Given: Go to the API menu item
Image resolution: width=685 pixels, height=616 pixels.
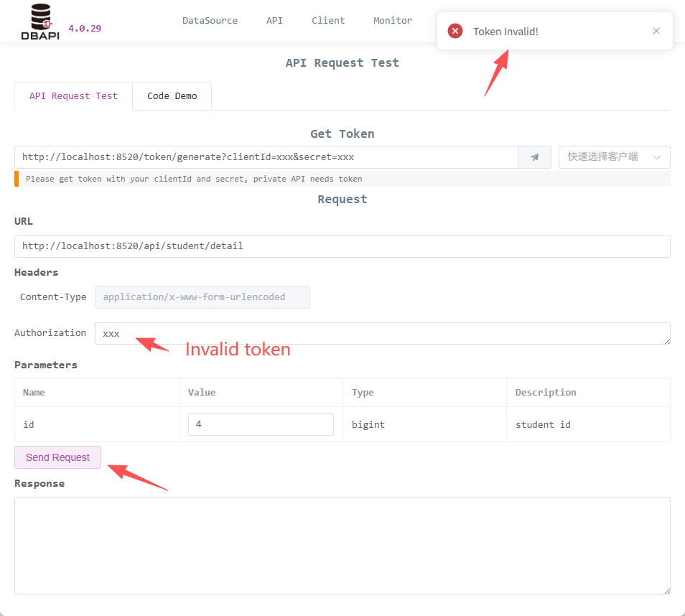Looking at the screenshot, I should coord(274,21).
